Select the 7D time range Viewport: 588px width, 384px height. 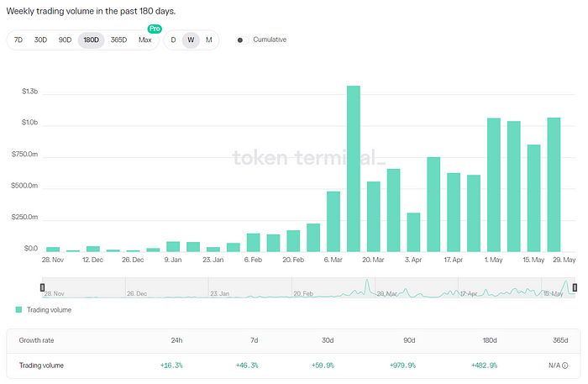click(x=18, y=40)
